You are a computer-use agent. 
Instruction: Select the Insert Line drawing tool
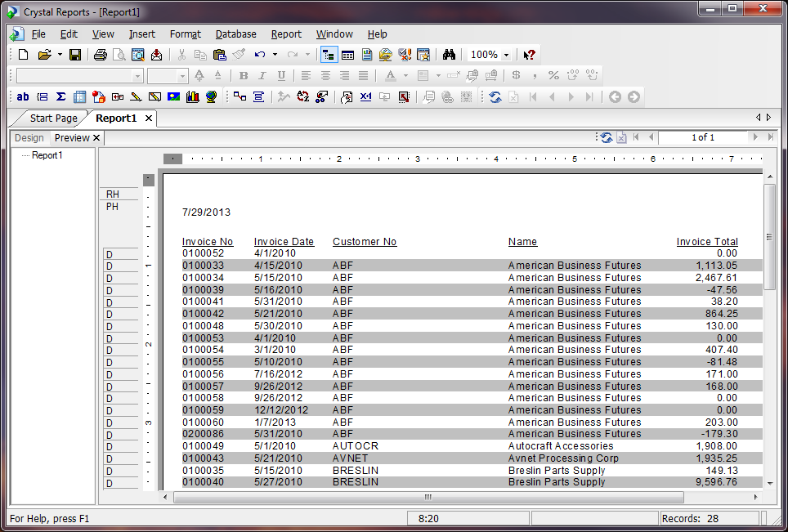coord(136,96)
